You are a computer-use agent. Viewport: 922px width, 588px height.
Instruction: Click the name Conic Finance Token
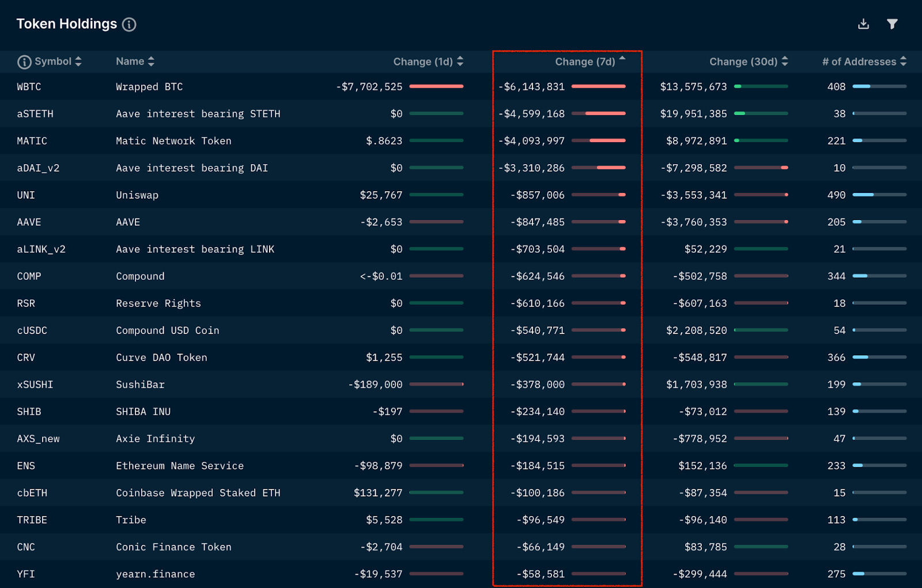coord(173,547)
